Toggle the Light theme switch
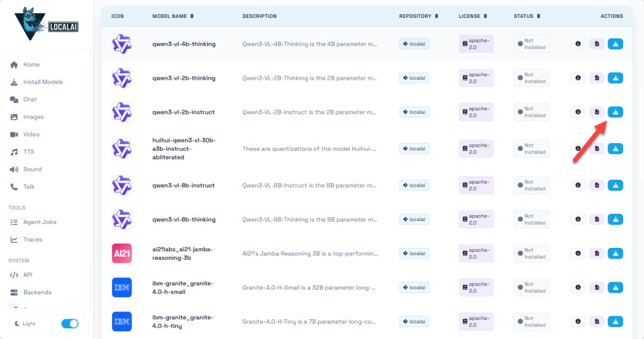The width and height of the screenshot is (644, 339). click(x=70, y=324)
